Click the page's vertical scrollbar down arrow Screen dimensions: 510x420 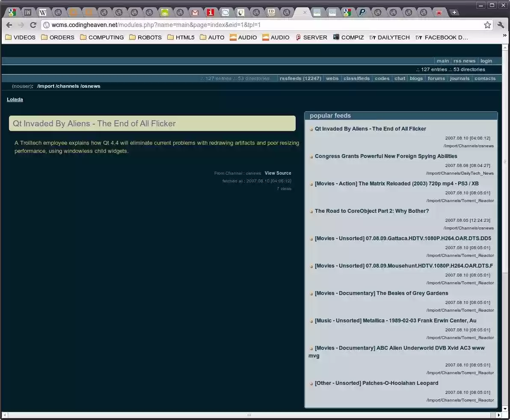click(x=505, y=408)
